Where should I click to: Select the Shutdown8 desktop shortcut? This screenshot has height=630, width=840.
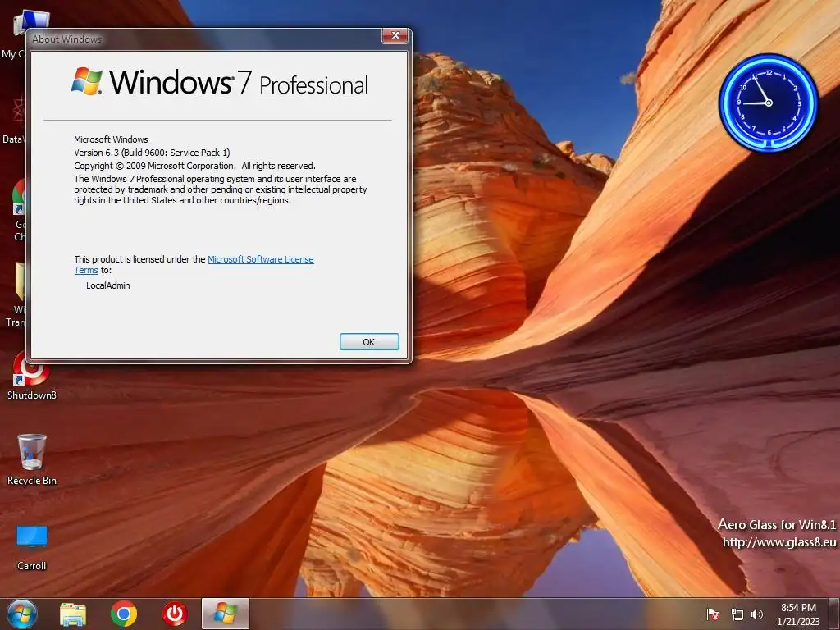(x=32, y=377)
